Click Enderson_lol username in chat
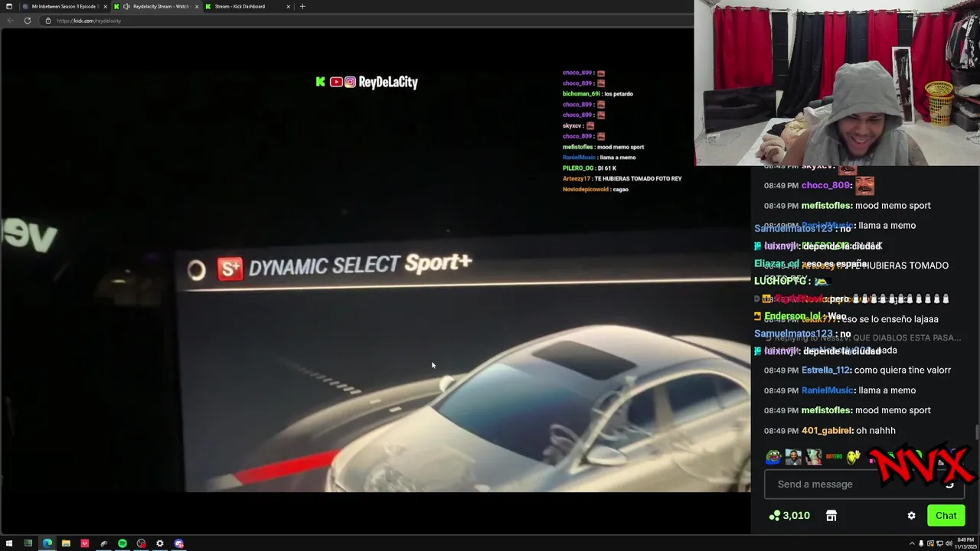 tap(793, 316)
